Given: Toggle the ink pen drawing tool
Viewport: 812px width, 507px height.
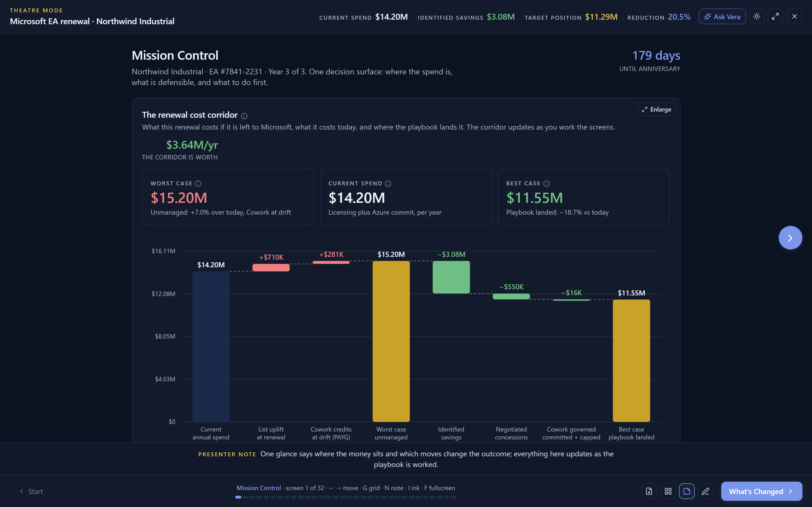Looking at the screenshot, I should 706,491.
